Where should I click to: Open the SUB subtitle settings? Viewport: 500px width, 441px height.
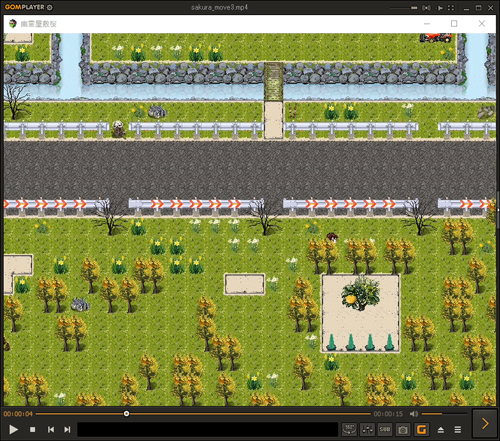pyautogui.click(x=385, y=429)
